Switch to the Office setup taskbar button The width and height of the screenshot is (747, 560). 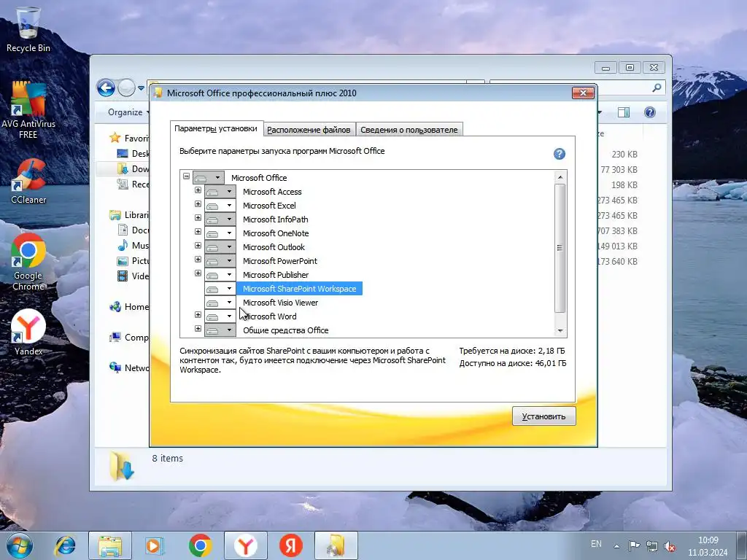pos(336,545)
